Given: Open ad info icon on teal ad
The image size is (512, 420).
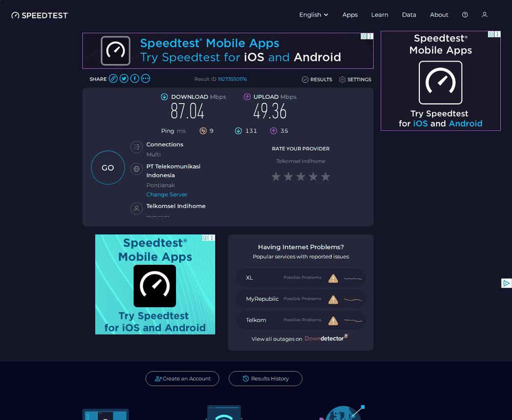Looking at the screenshot, I should 205,238.
